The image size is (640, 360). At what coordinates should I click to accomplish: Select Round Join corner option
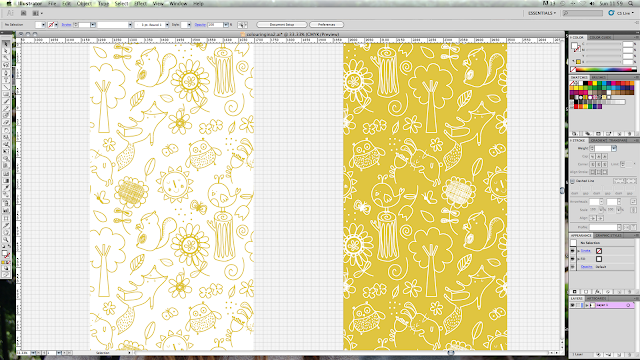point(598,164)
